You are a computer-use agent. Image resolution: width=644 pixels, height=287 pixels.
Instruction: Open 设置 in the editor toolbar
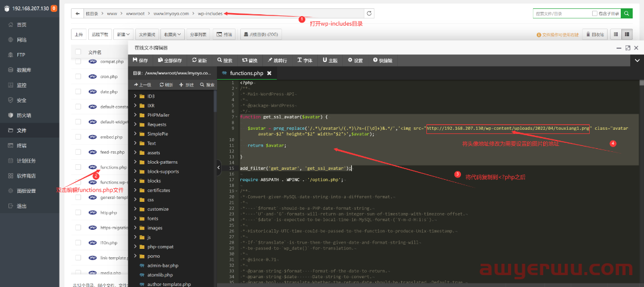[355, 60]
